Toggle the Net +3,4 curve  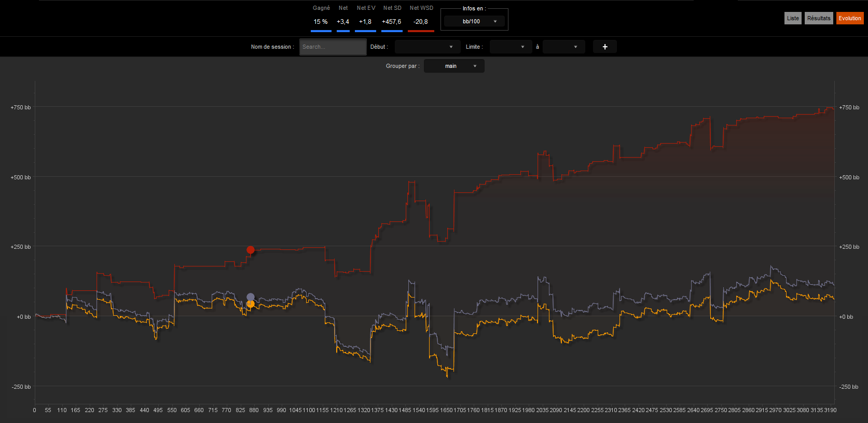(343, 18)
